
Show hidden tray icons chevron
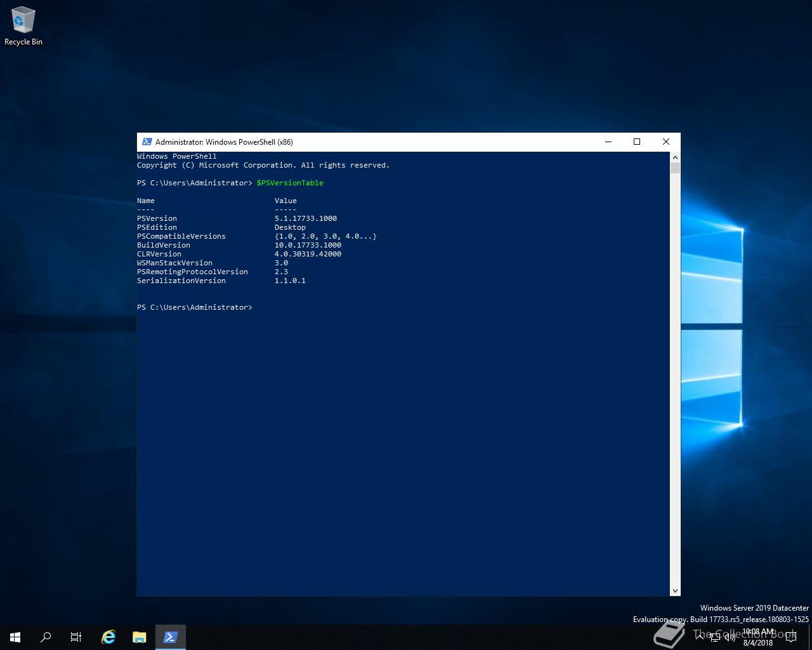tap(700, 637)
